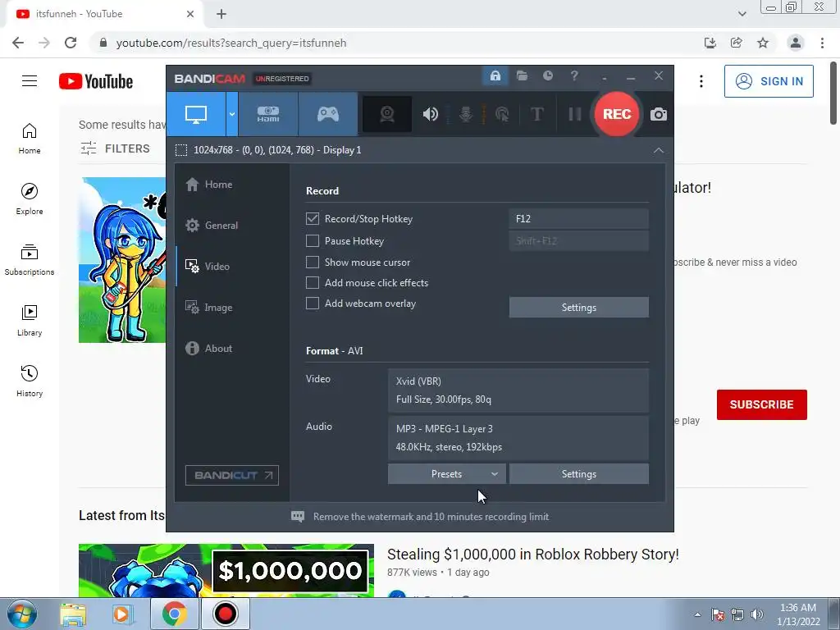Toggle the microphone icon in Bandicam

466,114
